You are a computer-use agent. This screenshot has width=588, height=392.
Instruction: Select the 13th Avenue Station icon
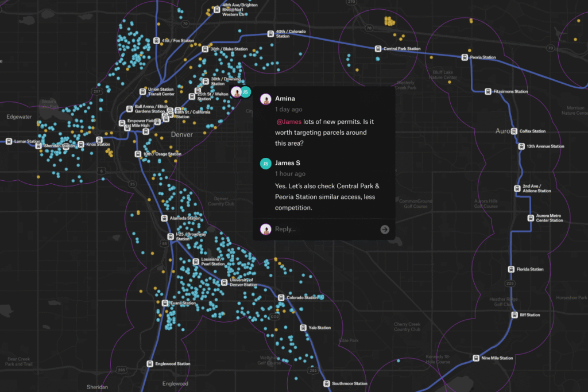coord(522,146)
